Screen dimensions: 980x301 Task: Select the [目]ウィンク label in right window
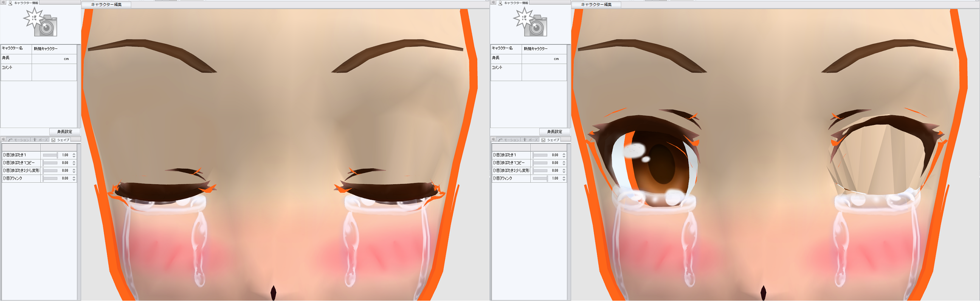503,178
